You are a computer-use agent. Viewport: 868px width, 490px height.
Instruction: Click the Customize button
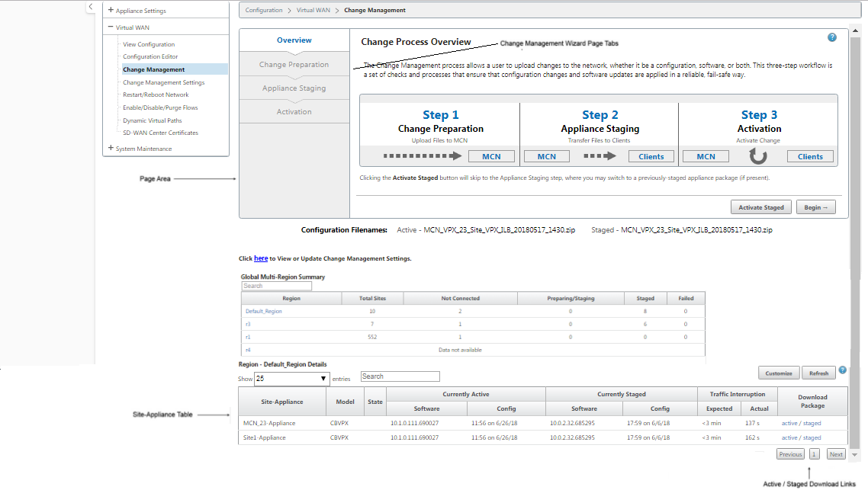(x=779, y=373)
